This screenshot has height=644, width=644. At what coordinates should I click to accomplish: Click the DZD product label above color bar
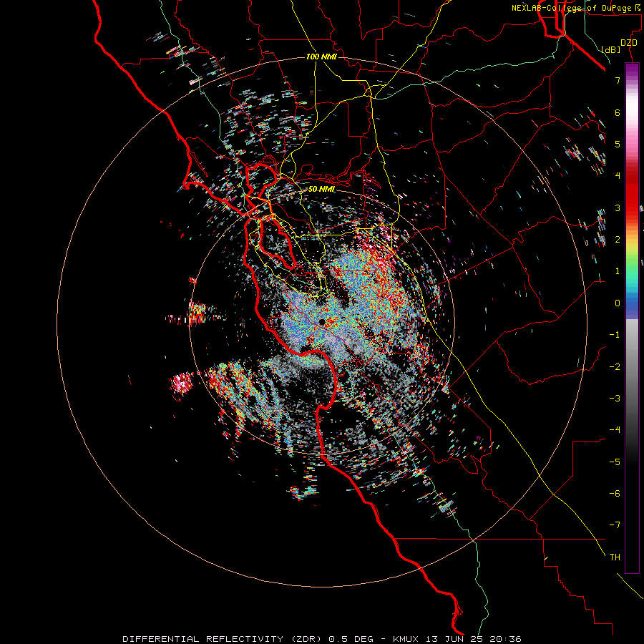tap(629, 43)
